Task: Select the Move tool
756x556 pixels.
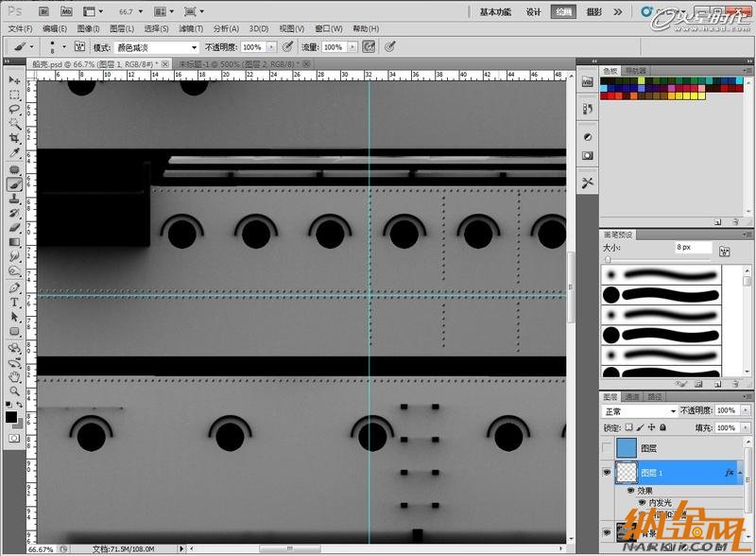Action: [14, 80]
